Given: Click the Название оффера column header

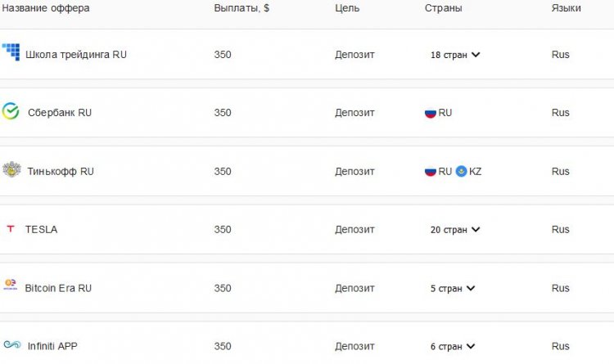Looking at the screenshot, I should tap(46, 8).
